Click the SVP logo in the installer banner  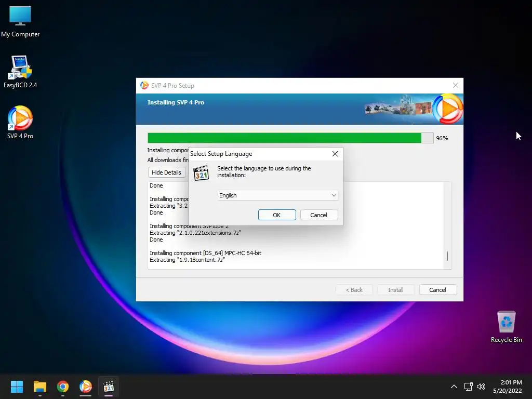[x=447, y=109]
